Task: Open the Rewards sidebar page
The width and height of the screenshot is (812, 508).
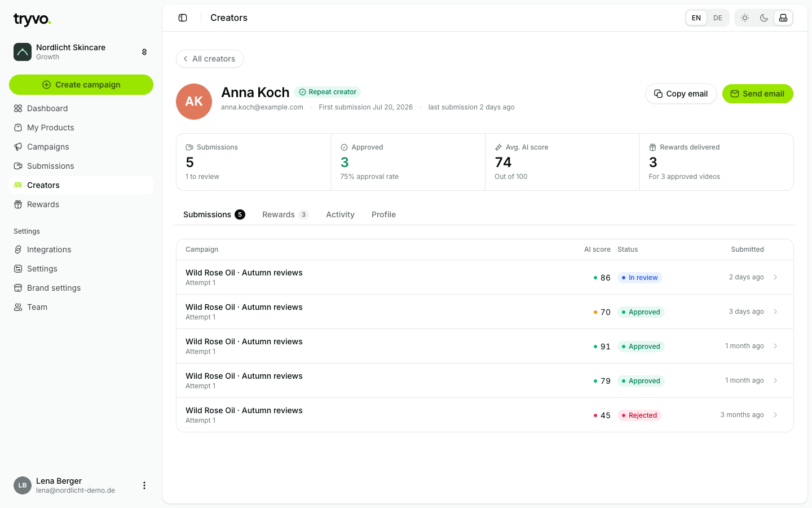Action: tap(81, 204)
